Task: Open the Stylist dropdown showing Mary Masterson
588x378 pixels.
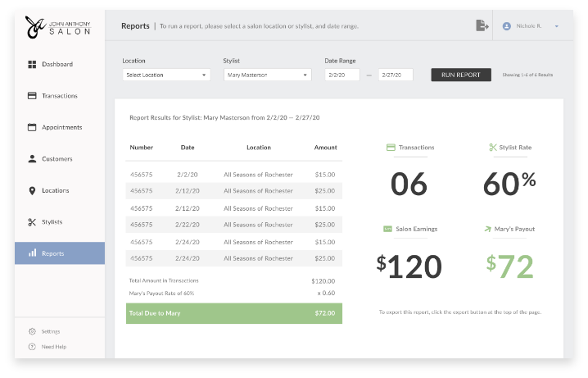Action: pos(267,75)
